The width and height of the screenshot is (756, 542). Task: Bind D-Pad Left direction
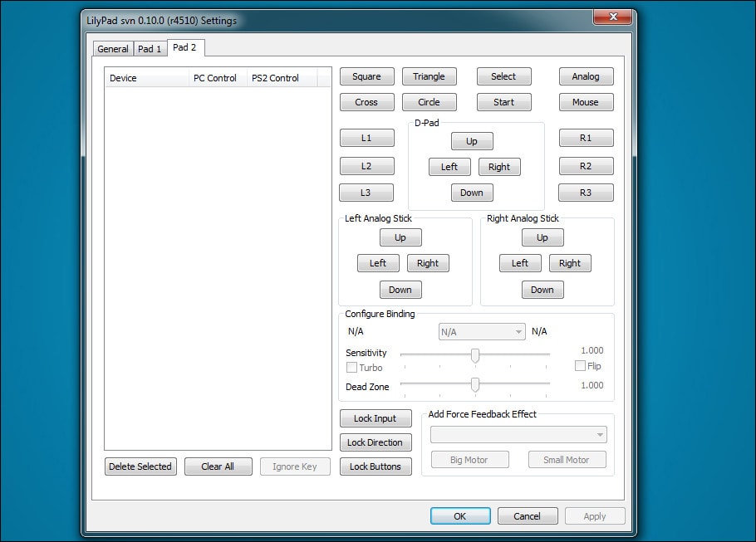pyautogui.click(x=449, y=167)
